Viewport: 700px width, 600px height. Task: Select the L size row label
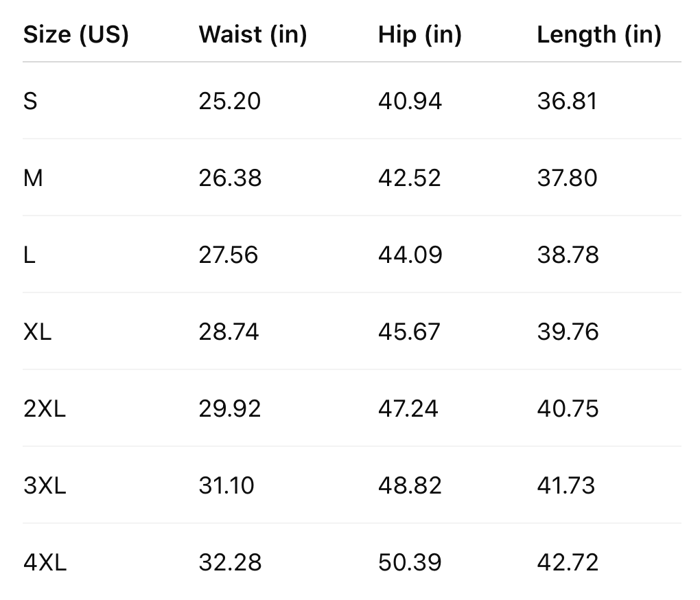(x=29, y=255)
